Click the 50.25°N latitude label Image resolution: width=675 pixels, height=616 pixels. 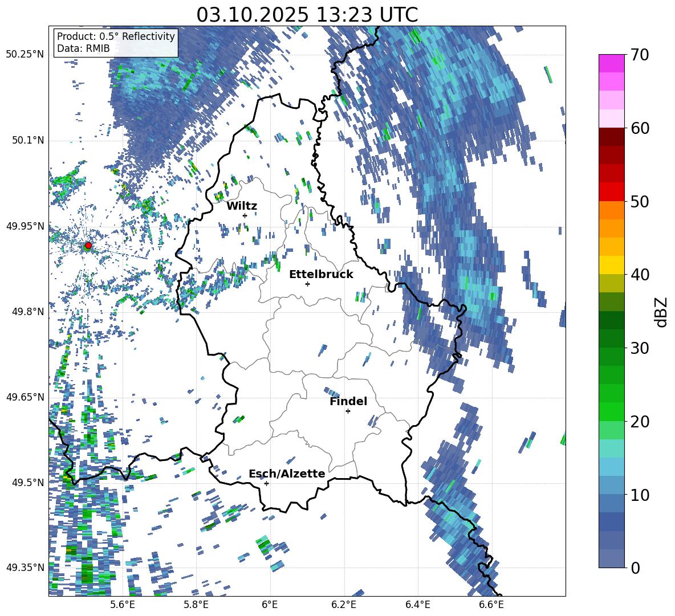25,55
